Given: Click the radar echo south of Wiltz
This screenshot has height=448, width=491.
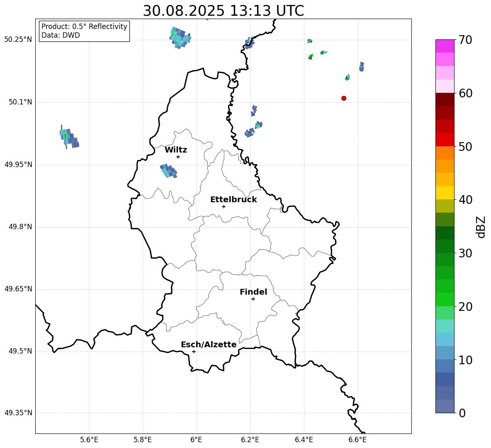Looking at the screenshot, I should pyautogui.click(x=168, y=171).
